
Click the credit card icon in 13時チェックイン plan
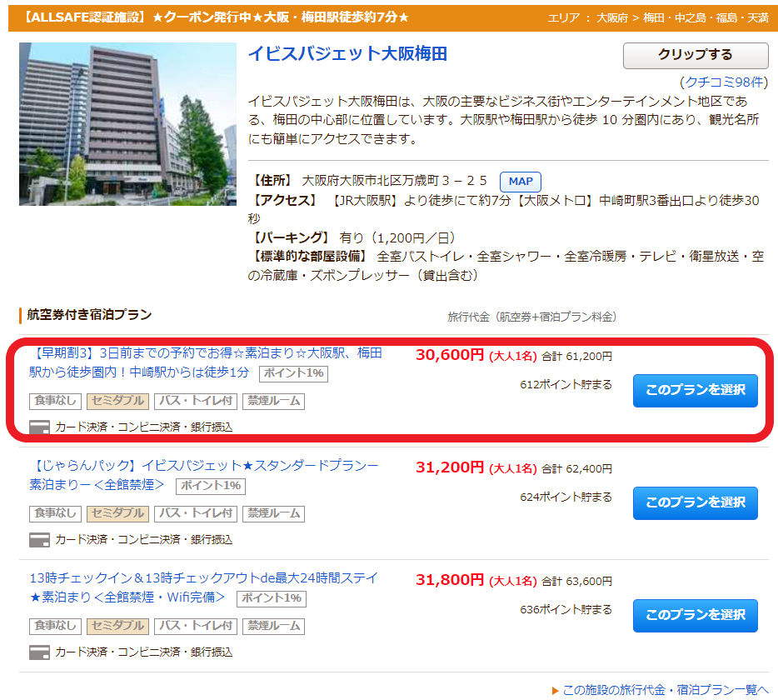39,652
